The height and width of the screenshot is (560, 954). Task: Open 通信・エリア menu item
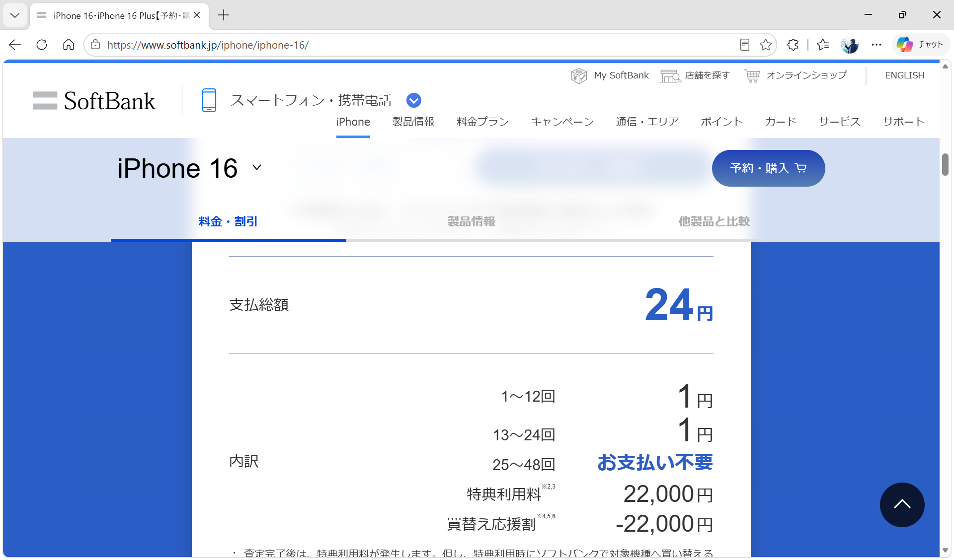(x=647, y=122)
